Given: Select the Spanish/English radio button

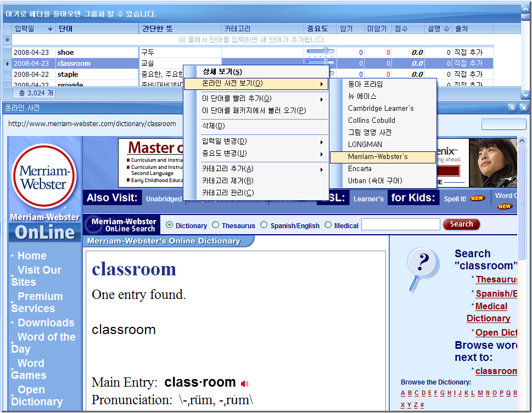Looking at the screenshot, I should coord(264,225).
